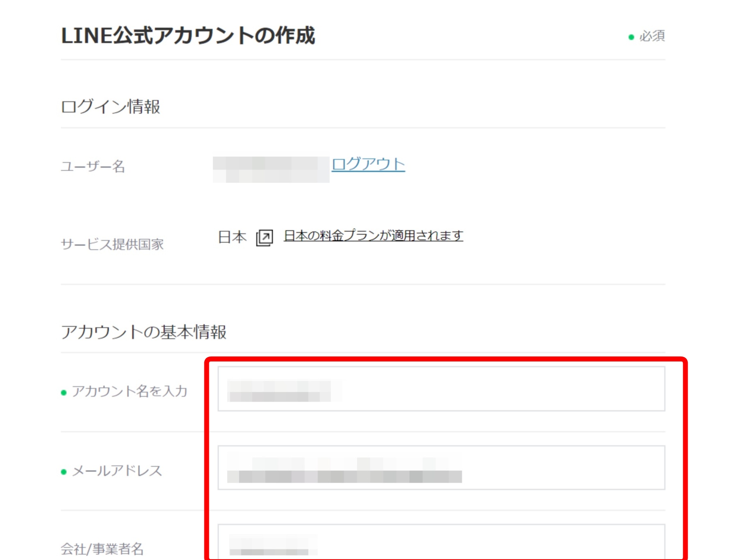Click the アカウントの基本情報 section heading
The image size is (736, 560).
[144, 332]
